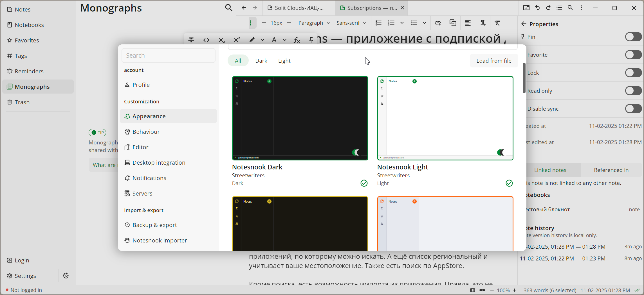Viewport: 644px width, 295px height.
Task: Open Notifications settings
Action: pos(168,178)
